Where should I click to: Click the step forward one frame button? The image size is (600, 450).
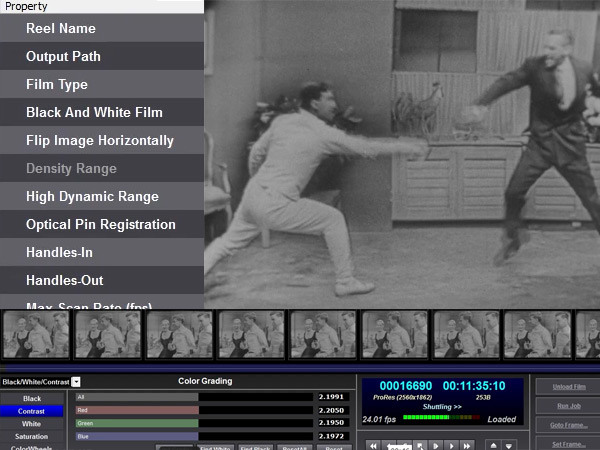[x=435, y=446]
